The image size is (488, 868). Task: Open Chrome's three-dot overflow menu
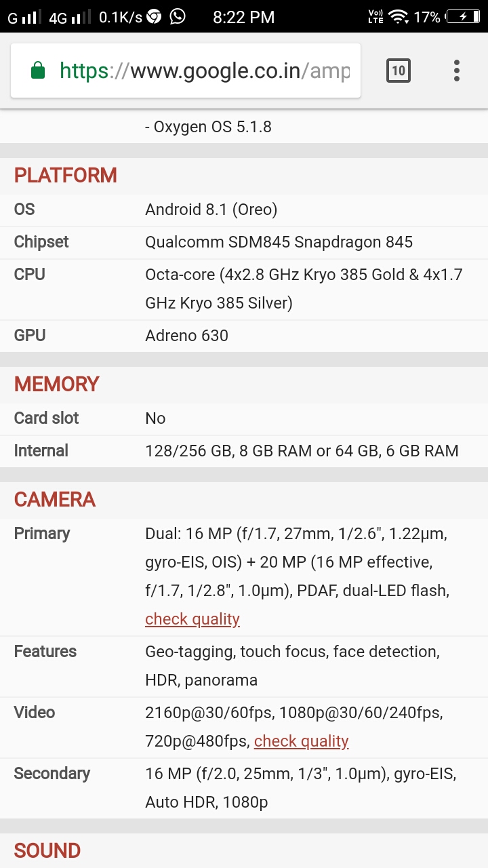click(457, 71)
